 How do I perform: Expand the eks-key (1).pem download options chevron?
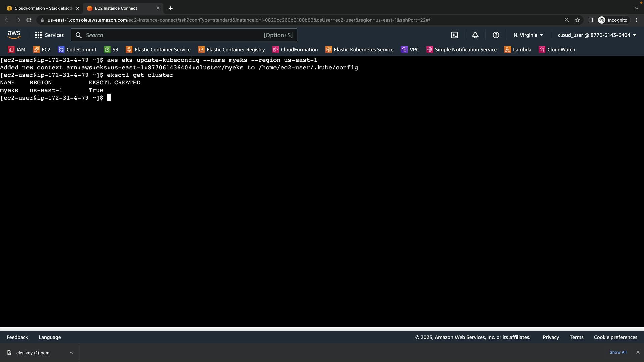pyautogui.click(x=71, y=353)
